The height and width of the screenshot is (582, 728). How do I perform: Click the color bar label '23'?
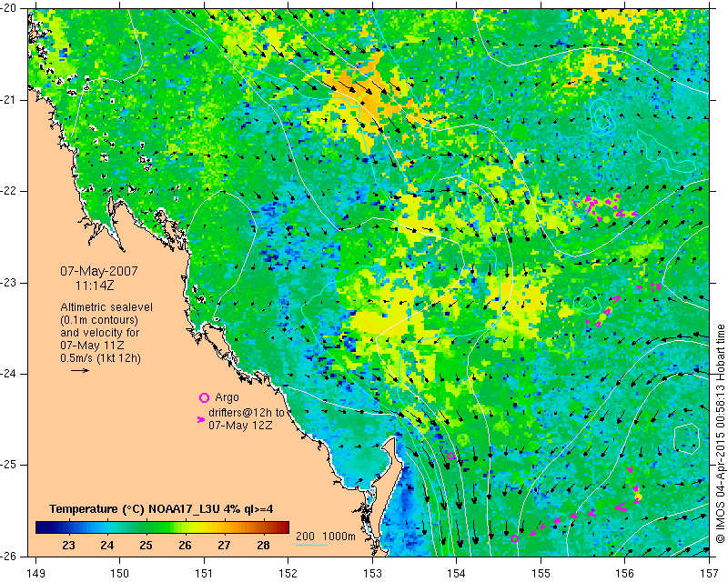[68, 546]
